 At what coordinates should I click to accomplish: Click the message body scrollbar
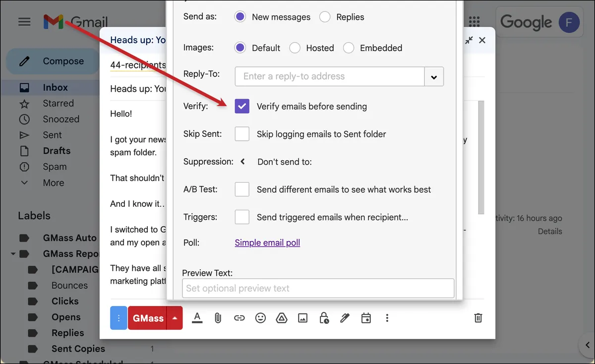pyautogui.click(x=480, y=157)
